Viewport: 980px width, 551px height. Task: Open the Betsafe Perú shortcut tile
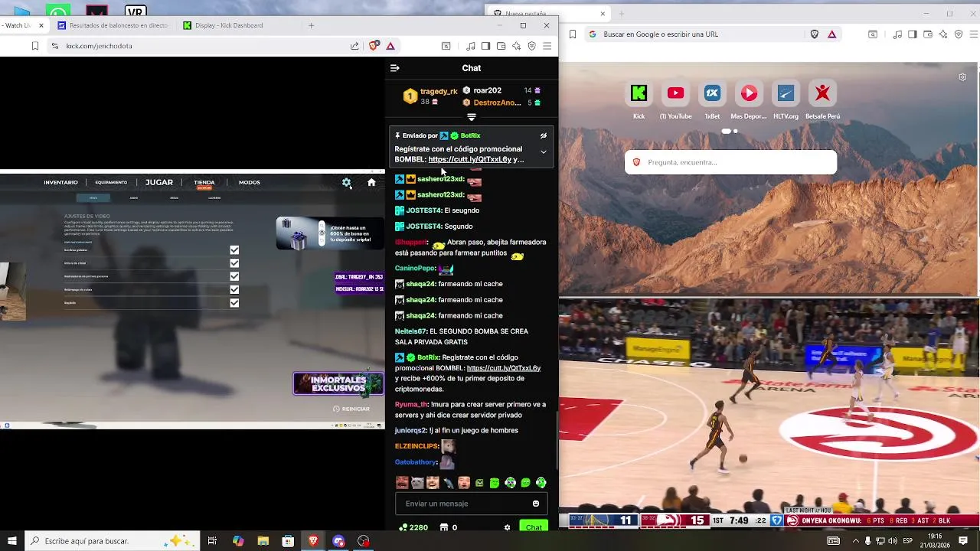coord(822,99)
